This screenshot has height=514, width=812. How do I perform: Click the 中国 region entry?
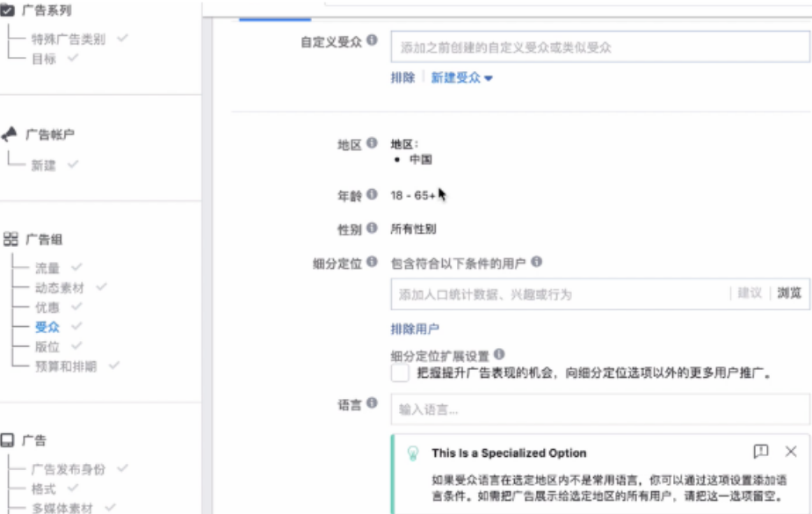coord(420,159)
